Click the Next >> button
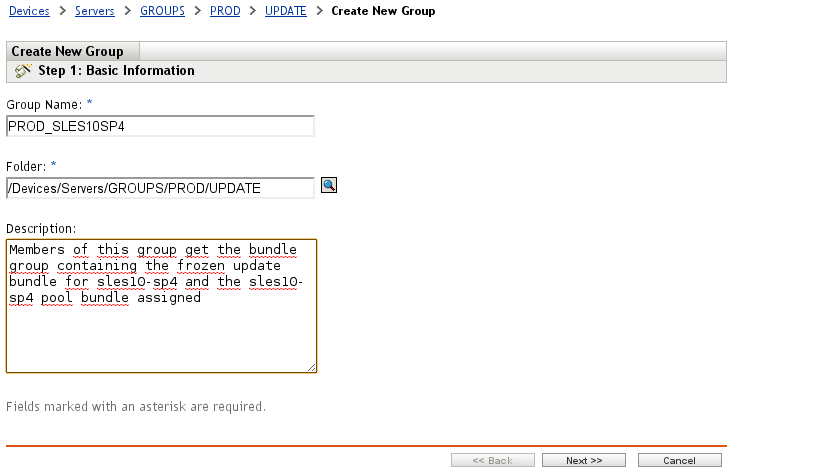 point(584,460)
